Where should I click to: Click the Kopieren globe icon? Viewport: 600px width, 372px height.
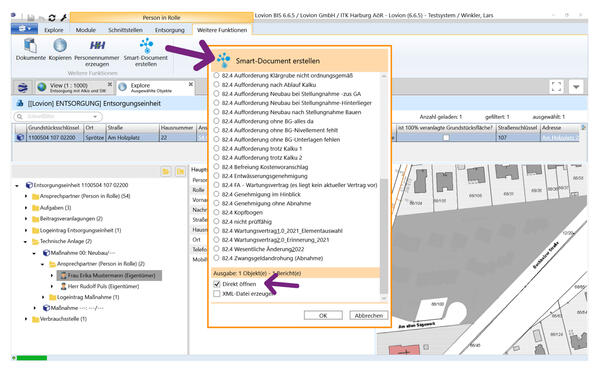click(60, 46)
